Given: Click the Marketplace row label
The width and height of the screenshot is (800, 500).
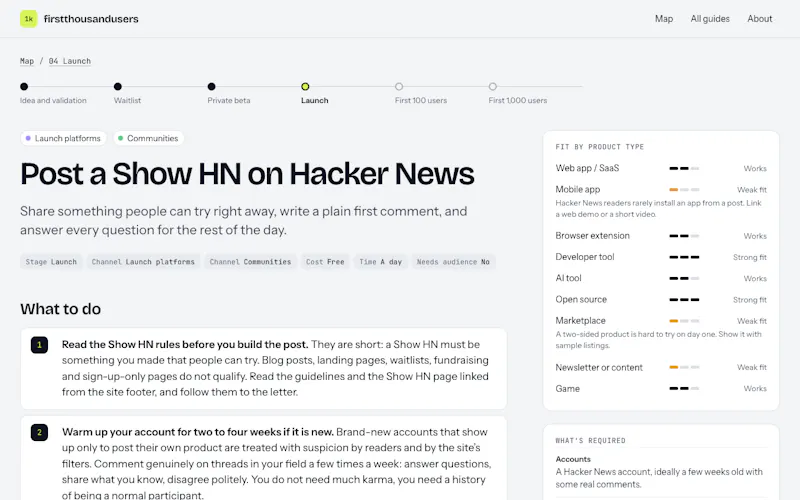Looking at the screenshot, I should point(581,320).
